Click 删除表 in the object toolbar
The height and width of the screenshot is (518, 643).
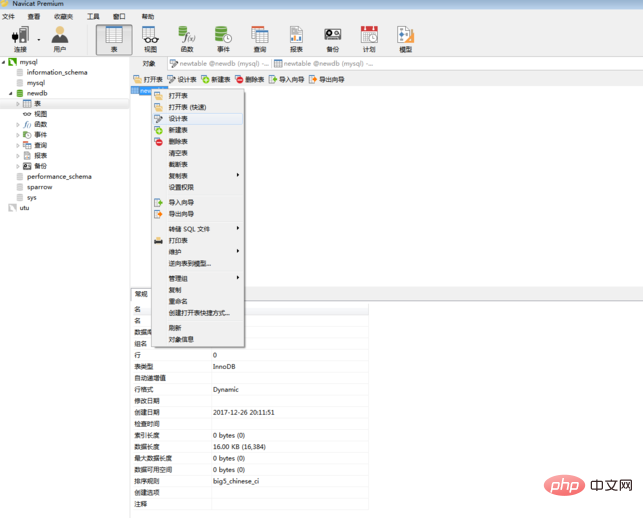click(250, 79)
